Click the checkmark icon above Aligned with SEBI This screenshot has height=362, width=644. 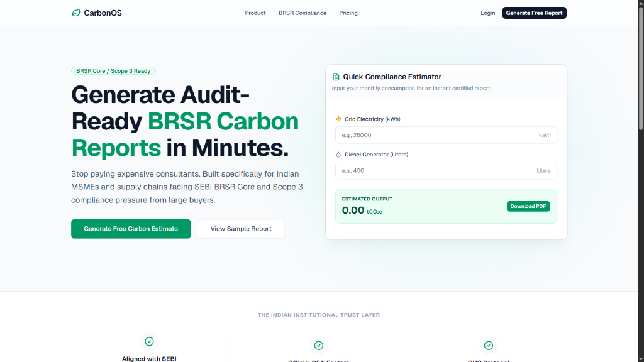(x=149, y=341)
